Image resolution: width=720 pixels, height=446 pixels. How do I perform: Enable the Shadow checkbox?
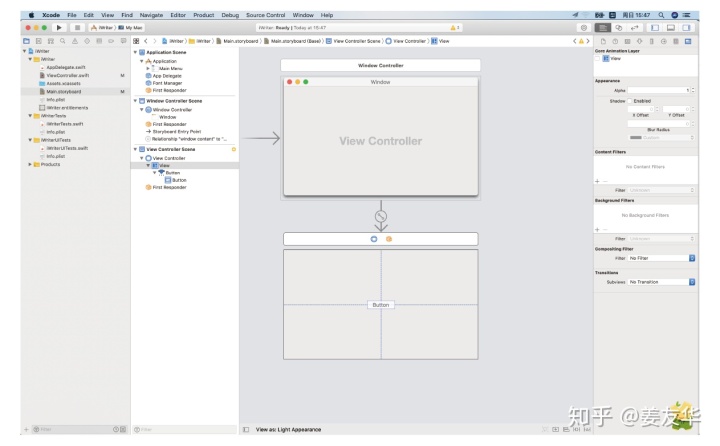click(630, 101)
